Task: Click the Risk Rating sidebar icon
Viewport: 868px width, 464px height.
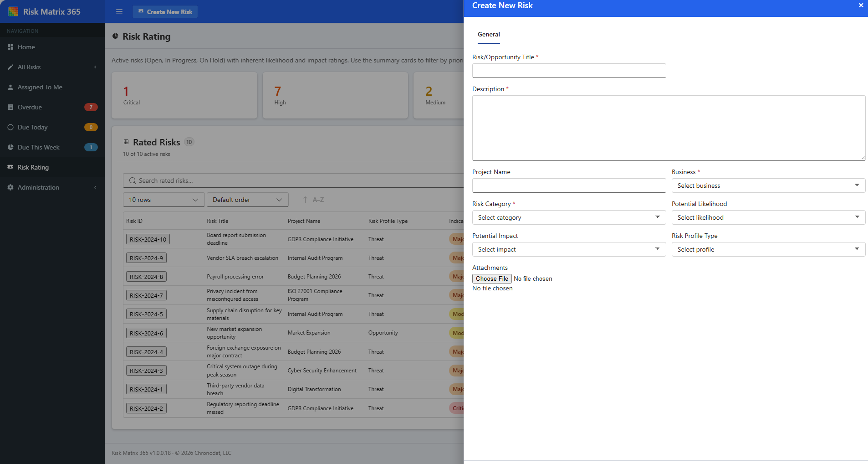Action: [10, 167]
